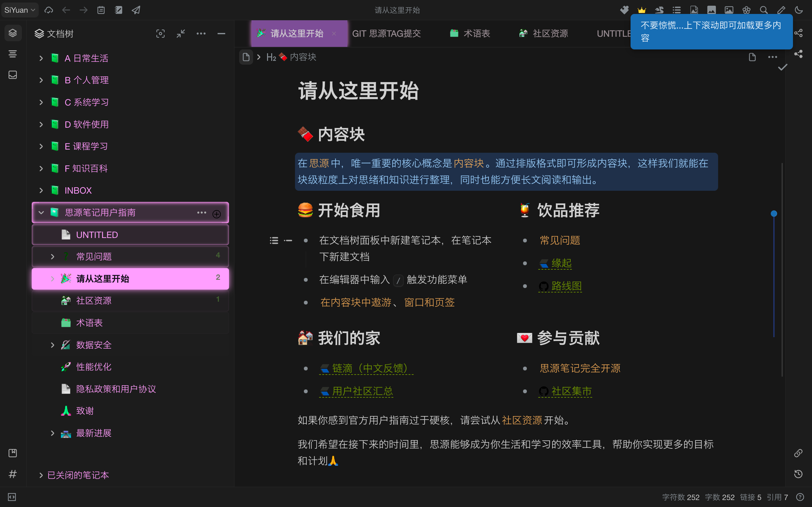The image size is (812, 507).
Task: Switch to GIT 思源TAG提交 tab
Action: [x=386, y=34]
